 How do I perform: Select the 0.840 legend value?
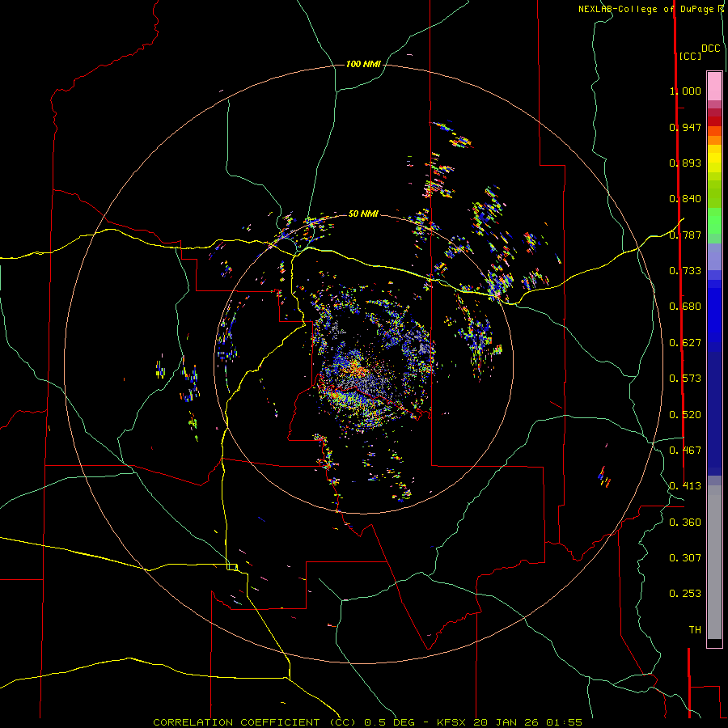(x=685, y=199)
